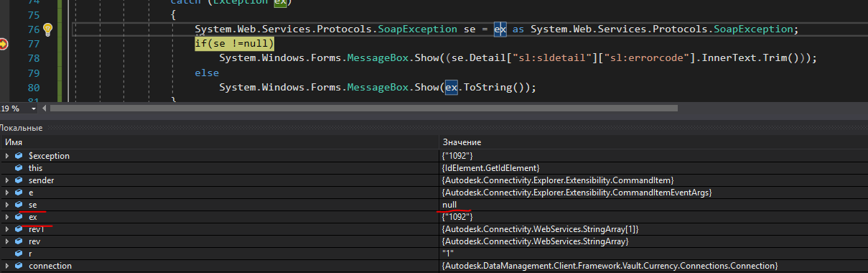Click line number 76 in the gutter
868x273 pixels.
[33, 29]
